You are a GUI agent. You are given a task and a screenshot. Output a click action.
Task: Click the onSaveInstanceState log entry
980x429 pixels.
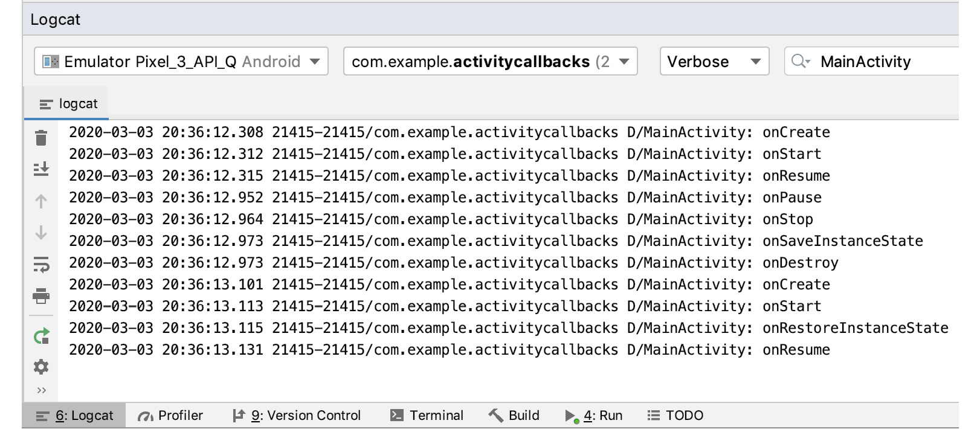pos(496,241)
